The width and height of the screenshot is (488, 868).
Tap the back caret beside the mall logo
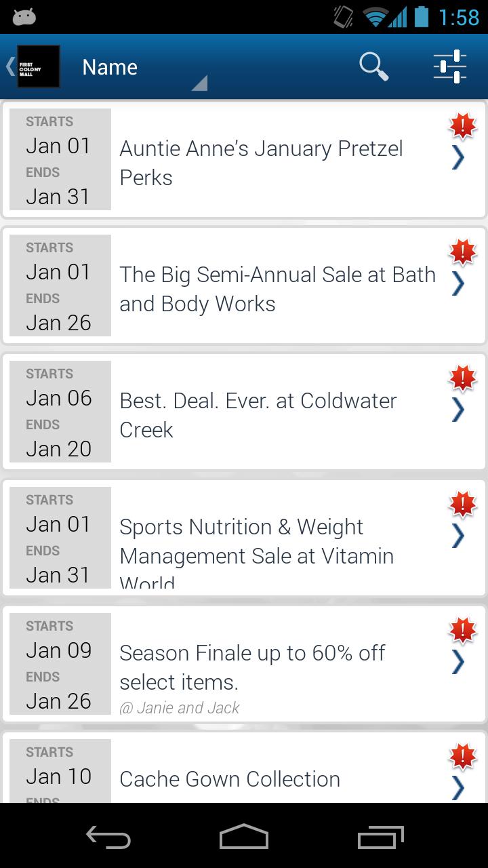tap(9, 66)
